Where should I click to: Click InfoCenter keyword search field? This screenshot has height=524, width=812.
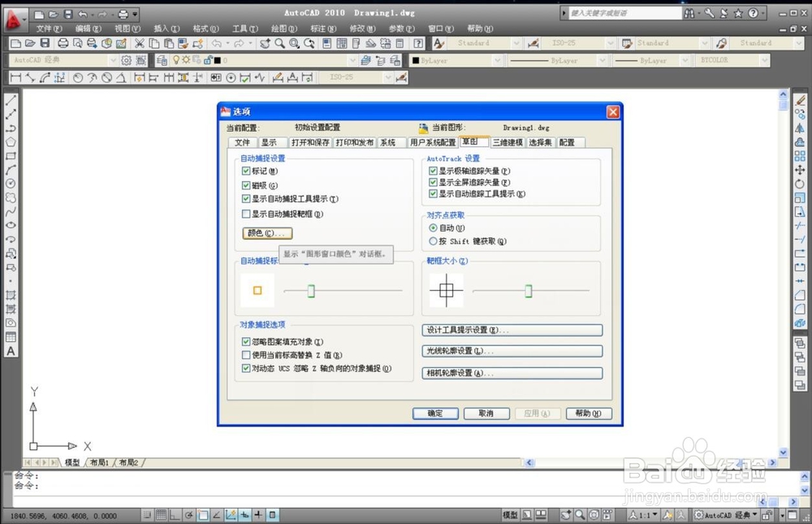click(625, 13)
